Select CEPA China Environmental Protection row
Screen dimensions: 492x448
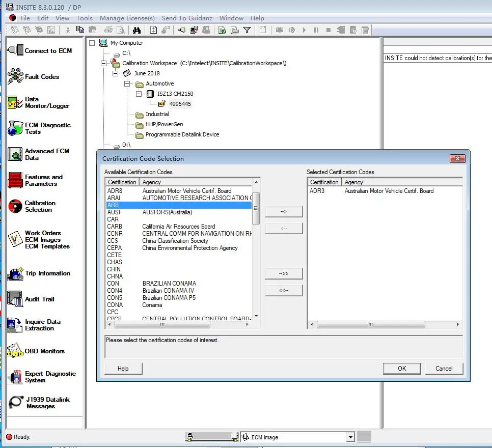pos(179,248)
